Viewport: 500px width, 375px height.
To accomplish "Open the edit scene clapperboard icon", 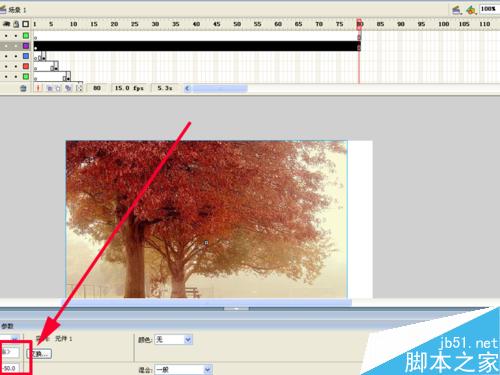I will point(457,10).
